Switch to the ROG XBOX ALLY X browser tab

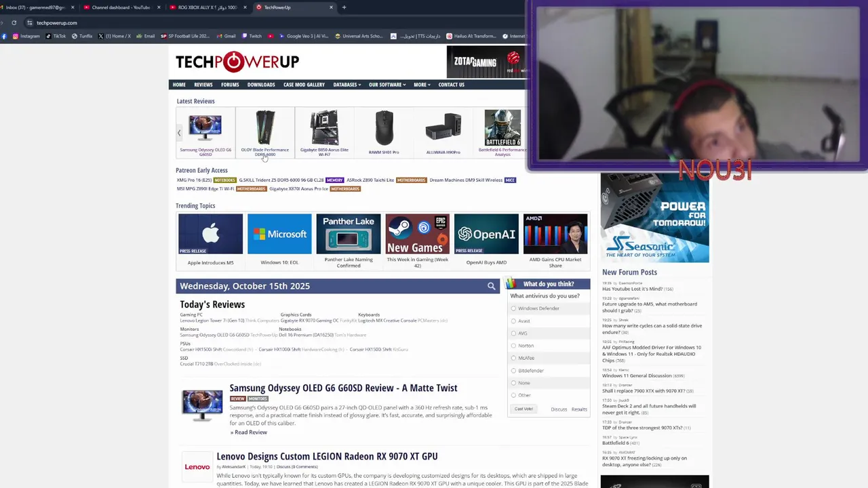(x=208, y=7)
